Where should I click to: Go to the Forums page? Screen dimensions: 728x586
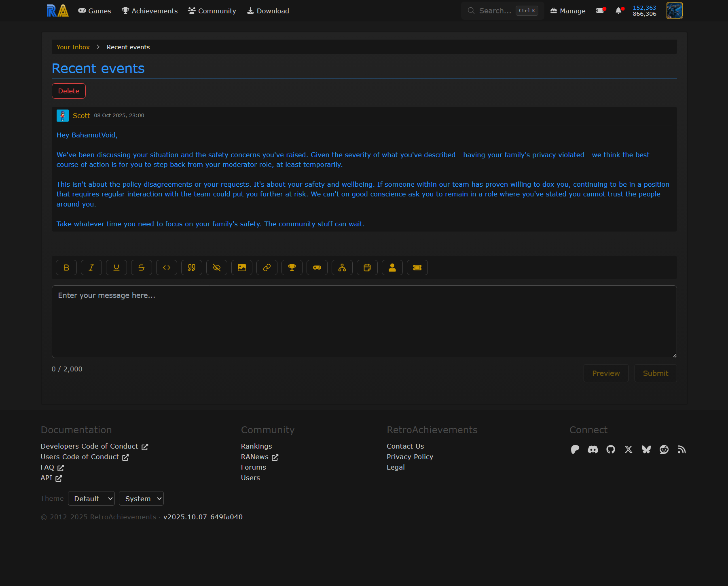pos(254,467)
